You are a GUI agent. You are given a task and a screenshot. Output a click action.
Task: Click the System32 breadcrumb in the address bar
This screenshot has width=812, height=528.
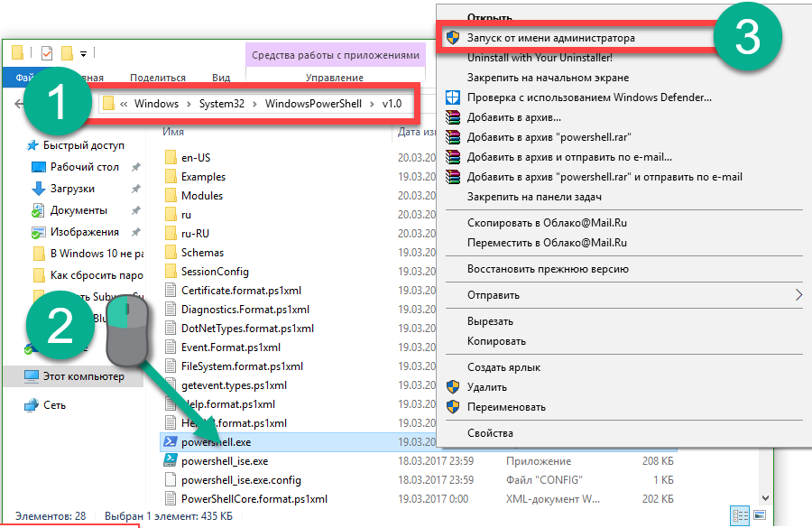tap(222, 104)
